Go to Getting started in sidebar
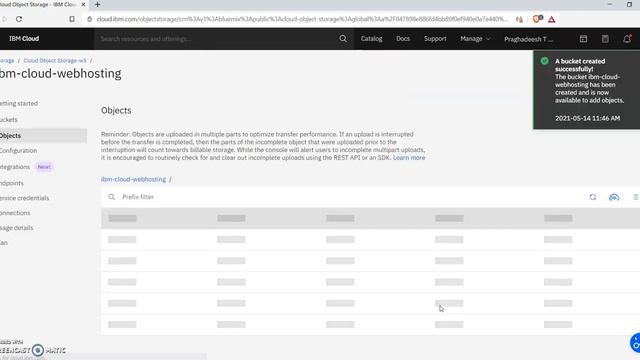This screenshot has height=360, width=640. click(19, 104)
